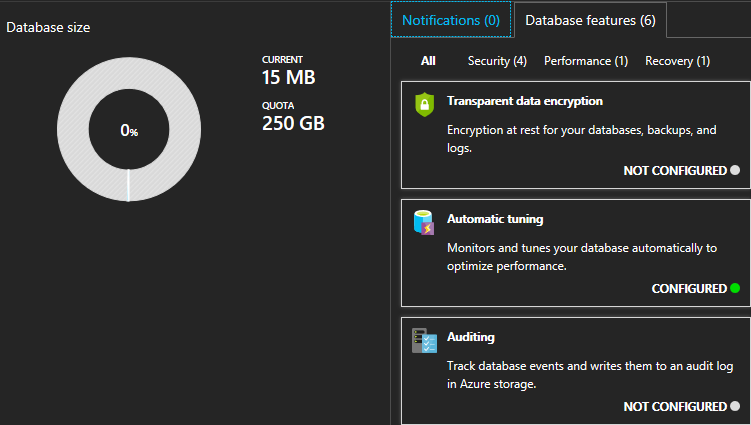Click the CONFIGURED status for Automatic tuning
Image resolution: width=751 pixels, height=425 pixels.
(689, 289)
